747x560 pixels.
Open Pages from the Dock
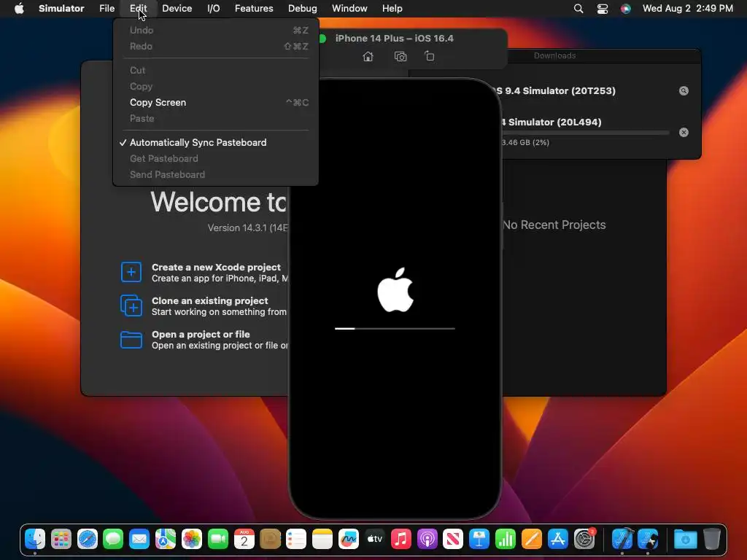[531, 539]
